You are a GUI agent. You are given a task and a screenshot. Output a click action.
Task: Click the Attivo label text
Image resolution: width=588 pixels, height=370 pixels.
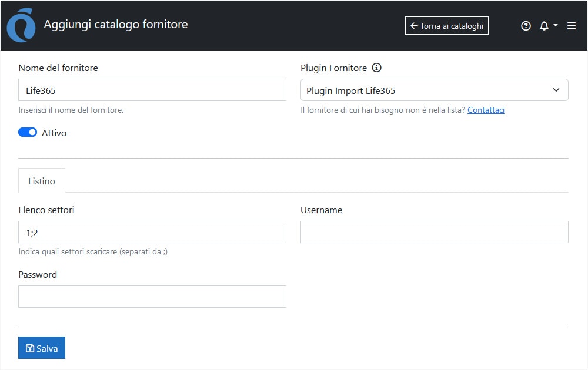(54, 133)
